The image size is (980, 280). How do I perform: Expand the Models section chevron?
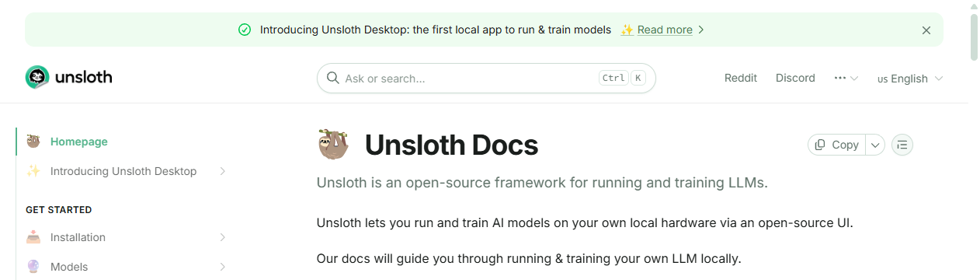point(222,267)
